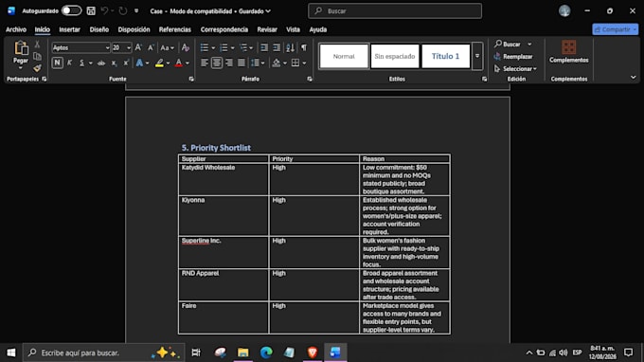Open Windows Start menu
644x362 pixels.
[x=11, y=353]
